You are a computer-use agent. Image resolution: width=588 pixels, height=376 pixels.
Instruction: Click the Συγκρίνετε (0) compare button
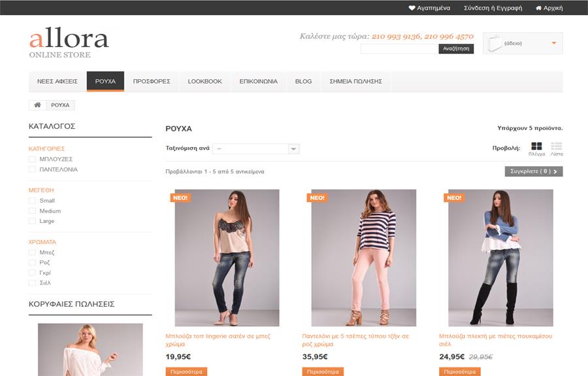click(534, 171)
